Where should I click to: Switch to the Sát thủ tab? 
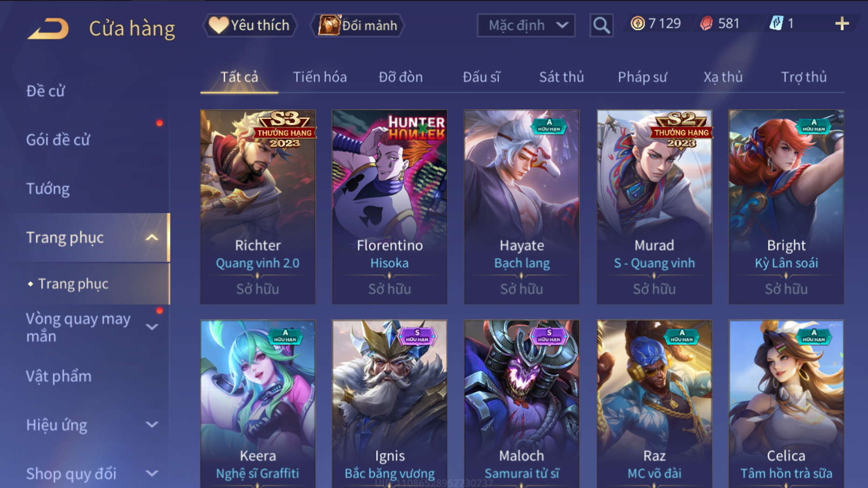[561, 77]
